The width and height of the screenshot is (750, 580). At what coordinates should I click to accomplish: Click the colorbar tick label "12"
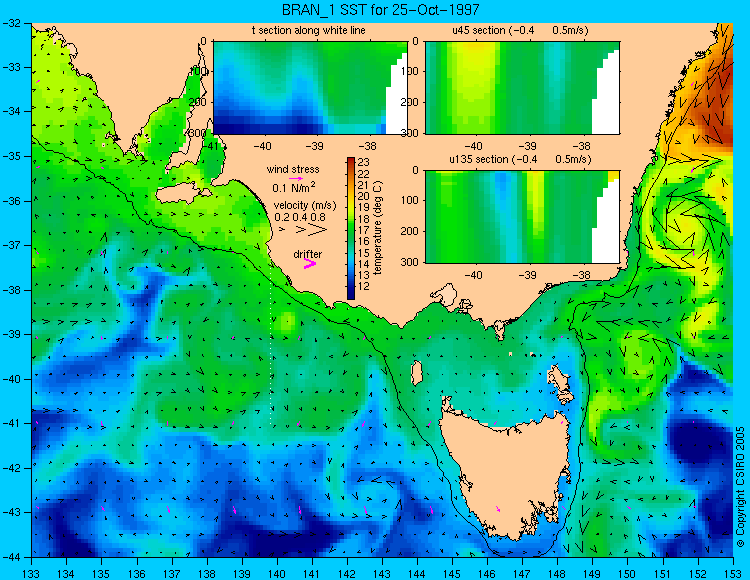coord(363,286)
